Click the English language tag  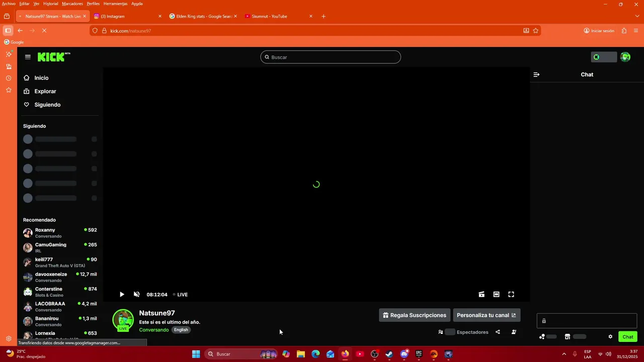[x=181, y=330]
